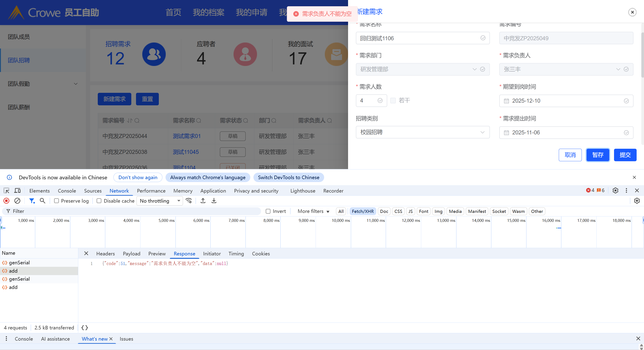Enable the Preserve log checkbox
The image size is (644, 350).
[57, 201]
